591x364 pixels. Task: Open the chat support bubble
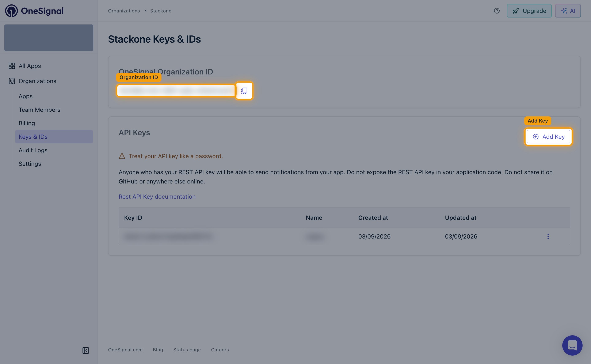tap(572, 345)
